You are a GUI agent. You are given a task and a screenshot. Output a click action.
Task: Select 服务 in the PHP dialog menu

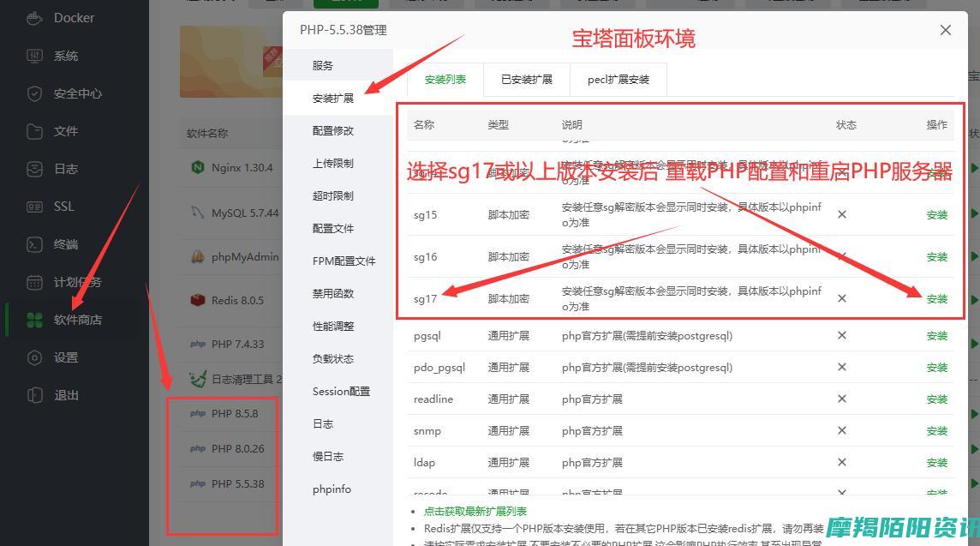(x=322, y=66)
